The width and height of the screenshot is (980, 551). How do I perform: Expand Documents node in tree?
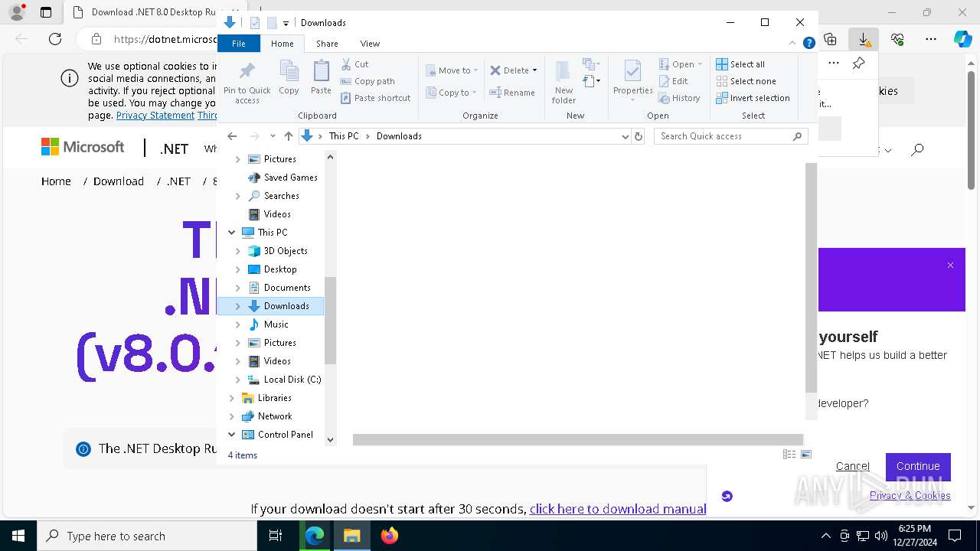[237, 288]
